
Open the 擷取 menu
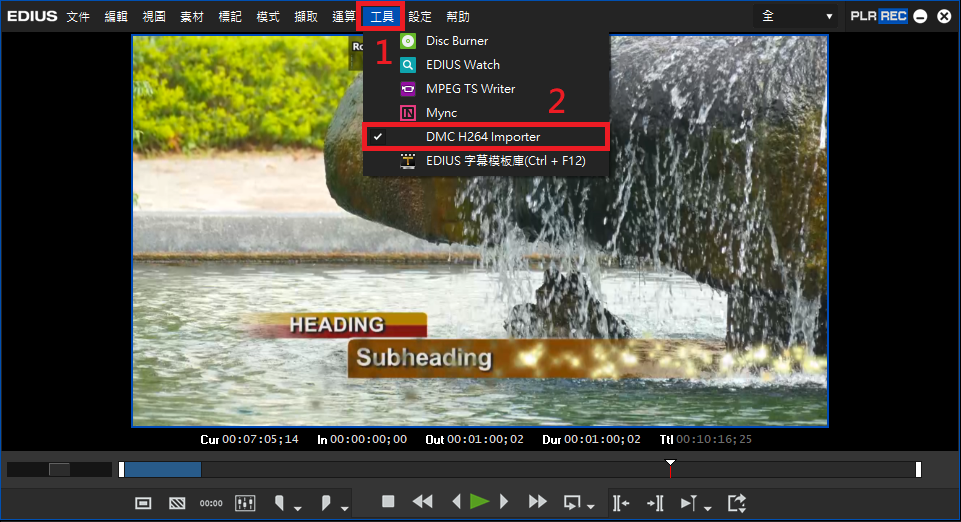click(306, 17)
